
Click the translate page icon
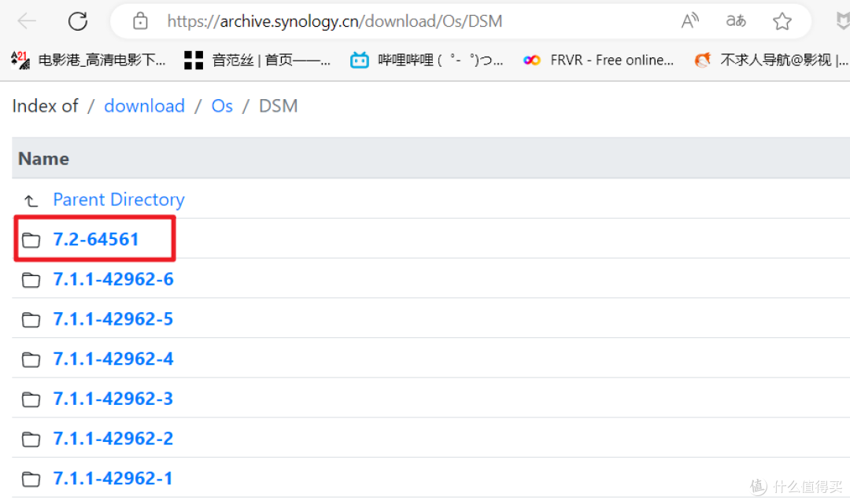point(735,21)
